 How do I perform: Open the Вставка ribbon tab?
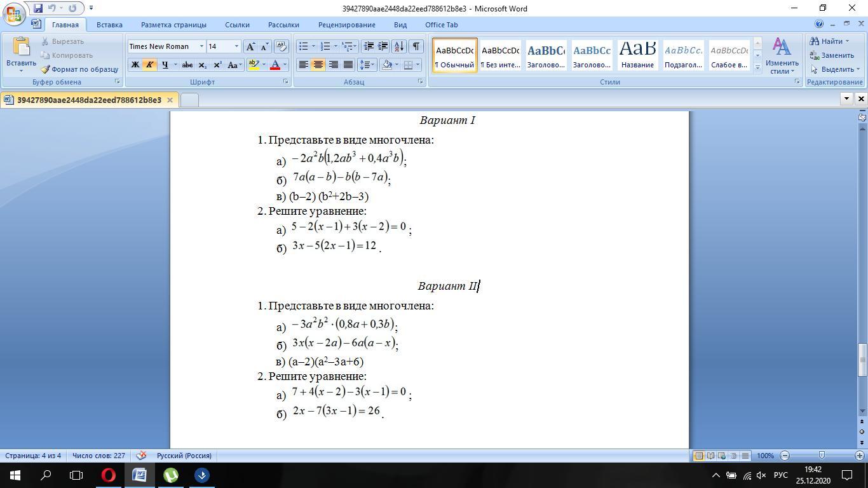click(x=109, y=25)
